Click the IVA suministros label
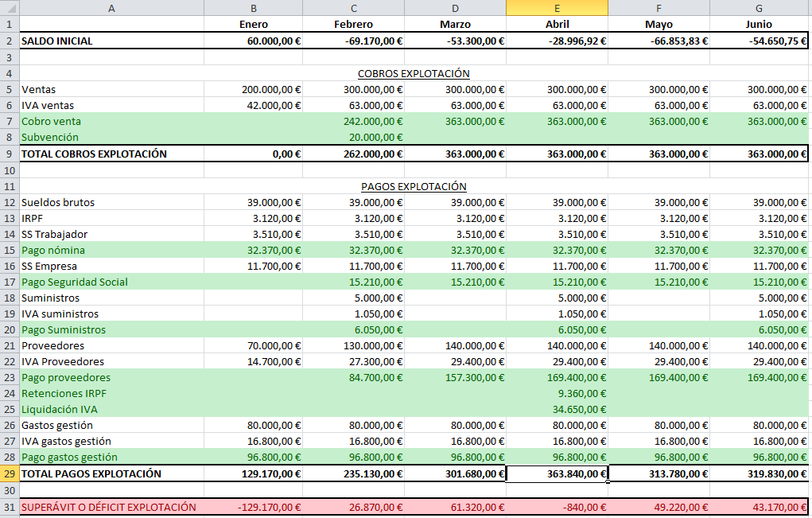The image size is (812, 518). 60,314
